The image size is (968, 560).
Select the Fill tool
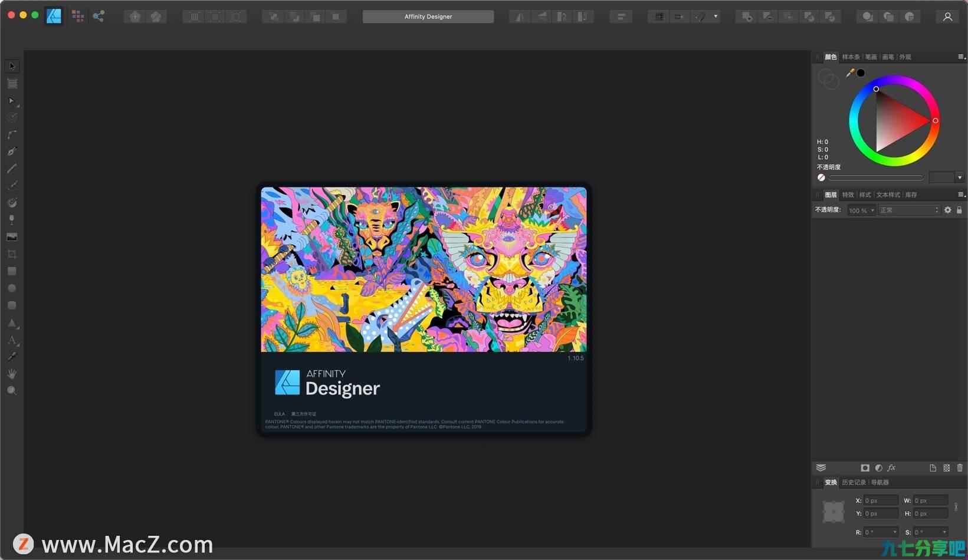12,203
